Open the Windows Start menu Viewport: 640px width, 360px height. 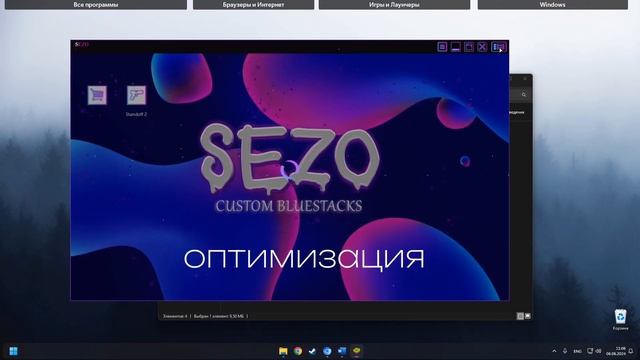[x=13, y=351]
